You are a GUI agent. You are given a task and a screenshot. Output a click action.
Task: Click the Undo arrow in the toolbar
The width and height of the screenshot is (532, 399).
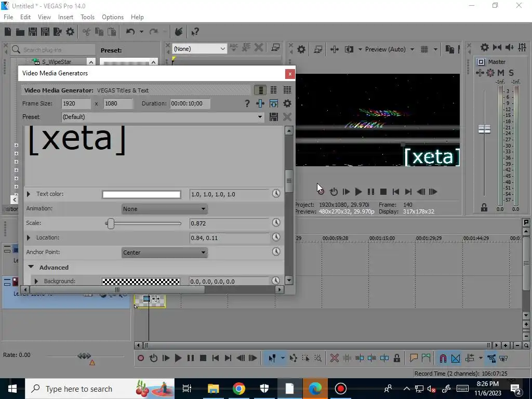pos(130,32)
